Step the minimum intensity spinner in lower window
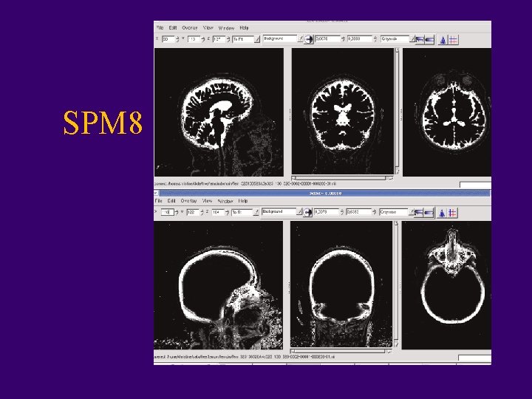 coord(341,212)
